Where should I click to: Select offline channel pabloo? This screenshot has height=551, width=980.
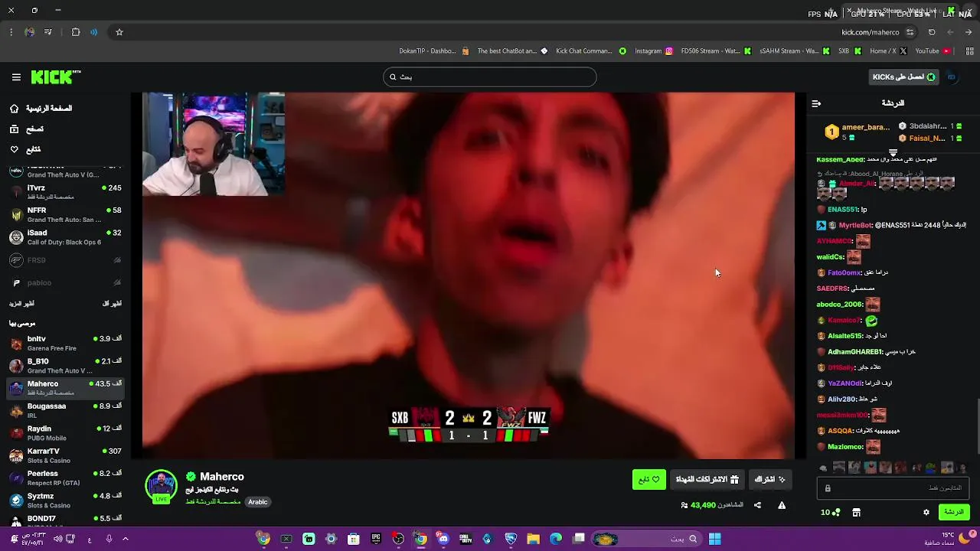point(65,282)
